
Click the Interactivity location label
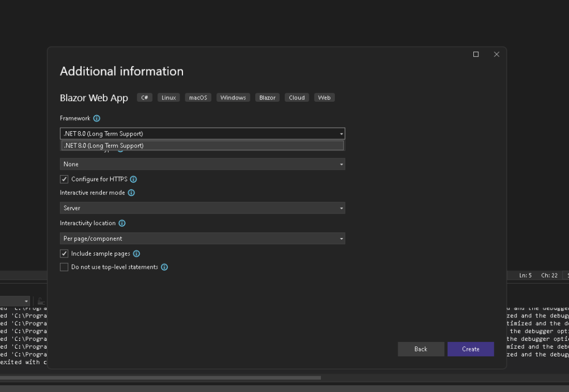click(x=88, y=224)
